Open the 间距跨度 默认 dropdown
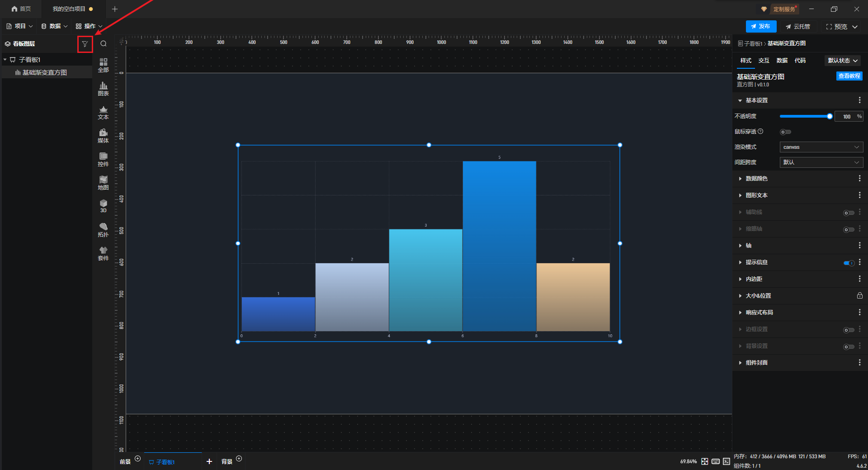 [821, 162]
